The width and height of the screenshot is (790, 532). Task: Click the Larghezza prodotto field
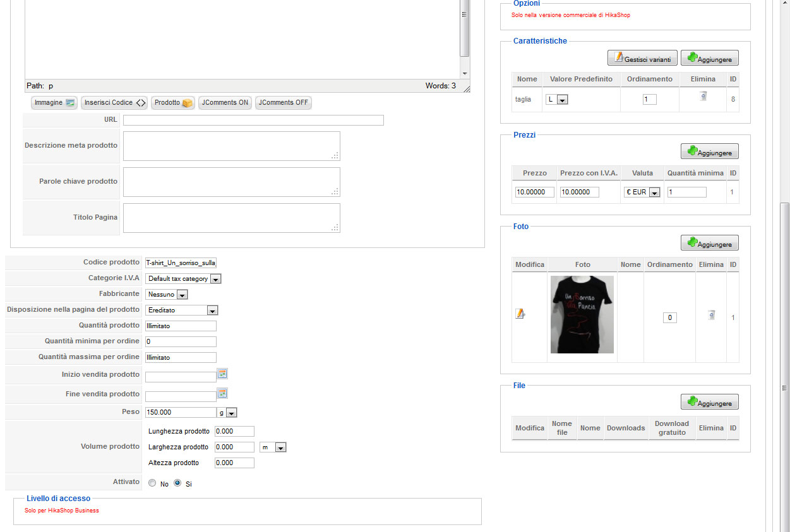coord(234,447)
